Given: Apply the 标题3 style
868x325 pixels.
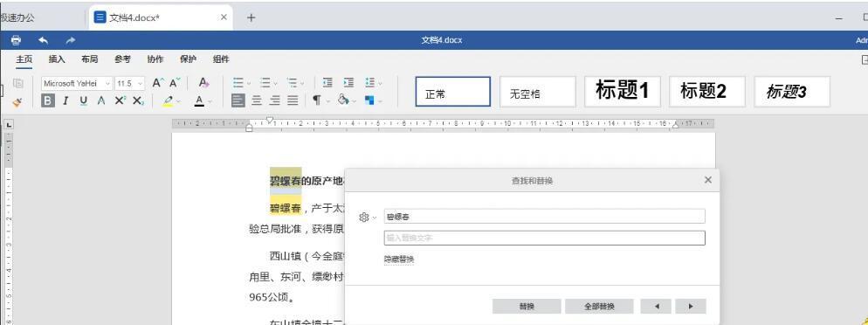Looking at the screenshot, I should point(792,92).
